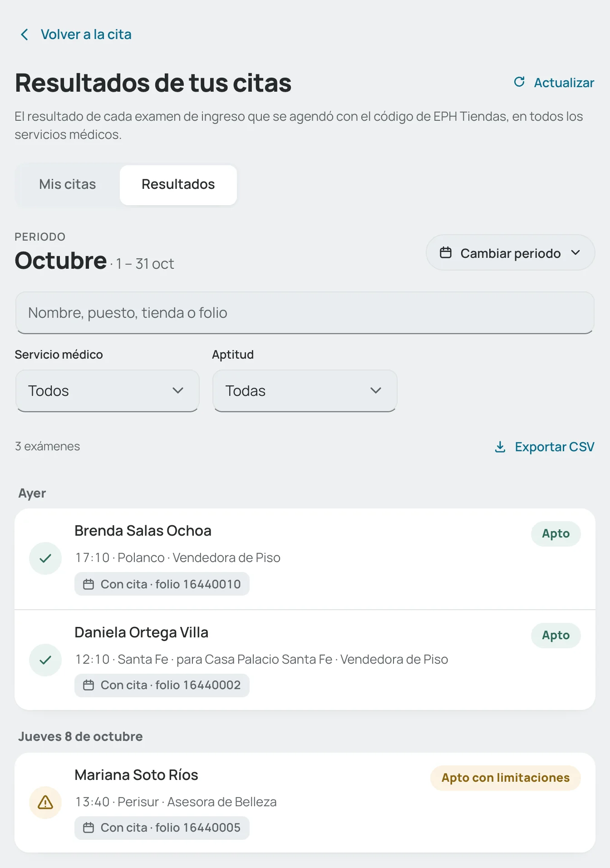This screenshot has width=610, height=868.
Task: Switch to the Mis citas tab
Action: [x=68, y=184]
